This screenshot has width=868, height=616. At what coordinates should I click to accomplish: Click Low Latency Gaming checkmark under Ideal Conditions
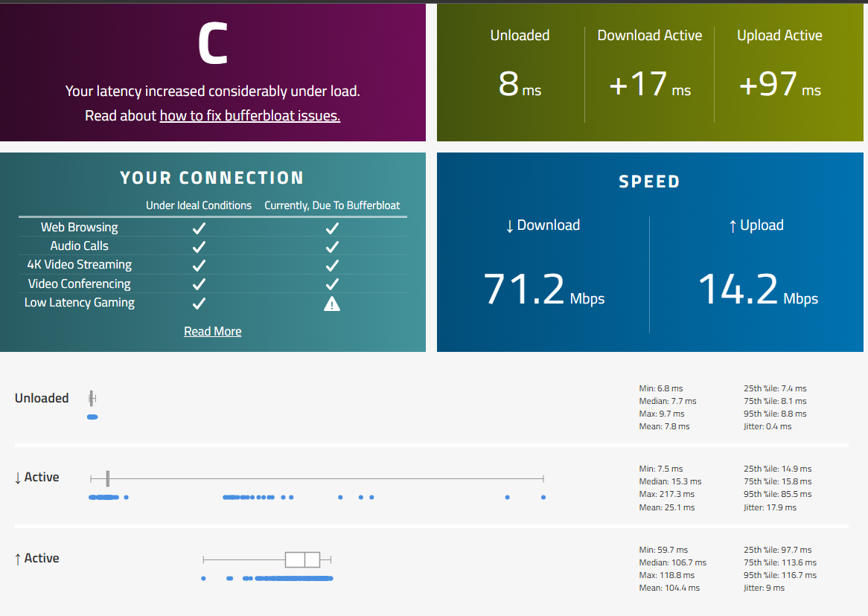tap(199, 303)
